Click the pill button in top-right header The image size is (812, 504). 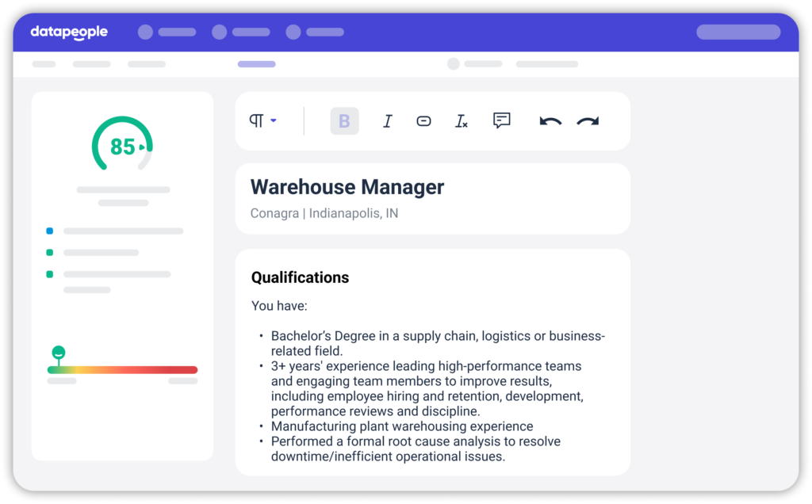pos(737,32)
